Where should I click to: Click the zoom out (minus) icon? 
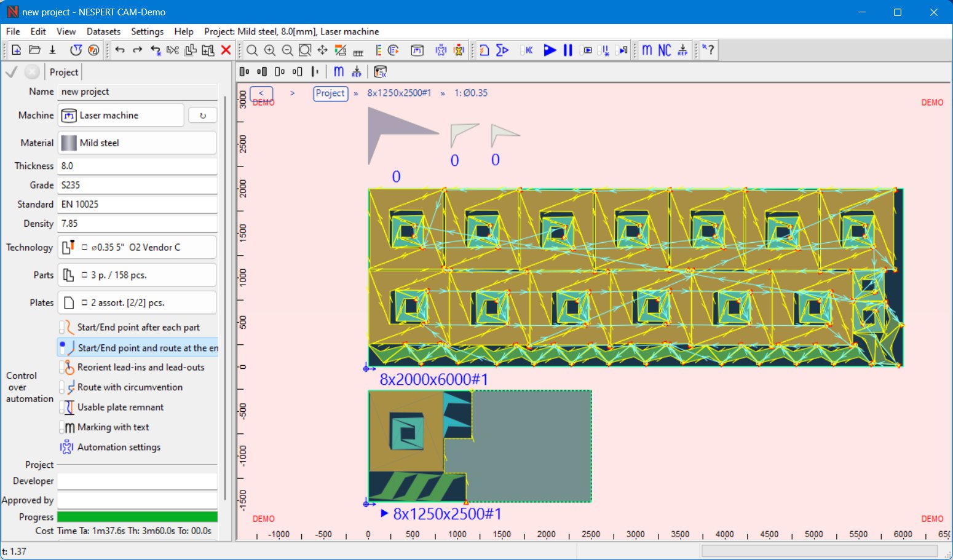(x=287, y=50)
